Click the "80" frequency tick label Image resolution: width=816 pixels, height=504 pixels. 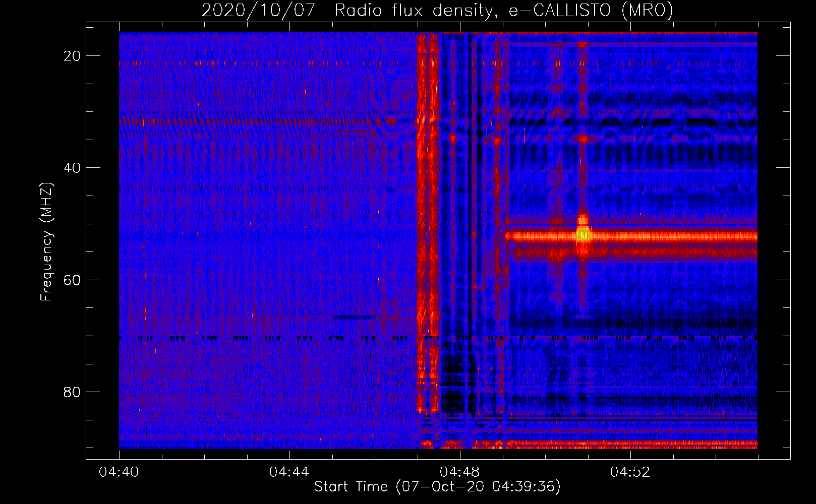pyautogui.click(x=72, y=392)
